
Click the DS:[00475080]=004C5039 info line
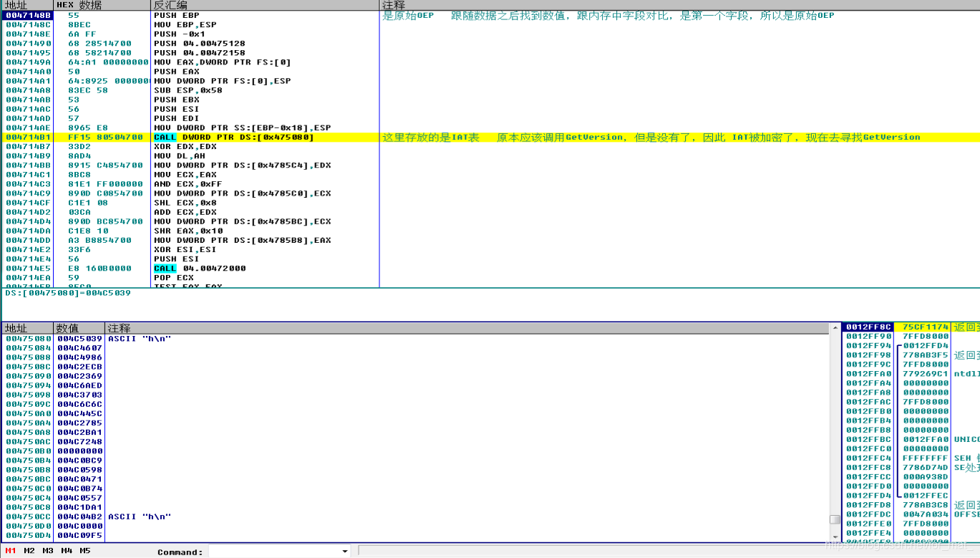(67, 293)
